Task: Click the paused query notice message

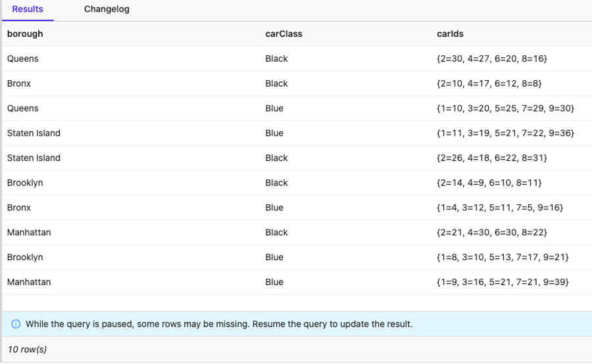Action: [219, 324]
